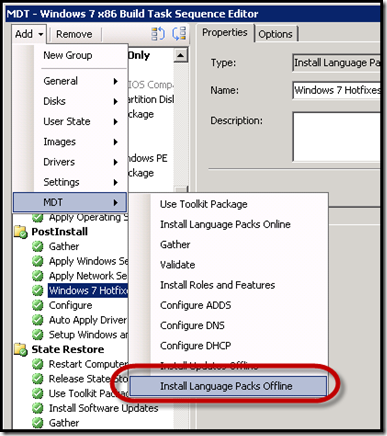Image resolution: width=387 pixels, height=436 pixels.
Task: Select Configure DHCP from MDT submenu
Action: 196,346
